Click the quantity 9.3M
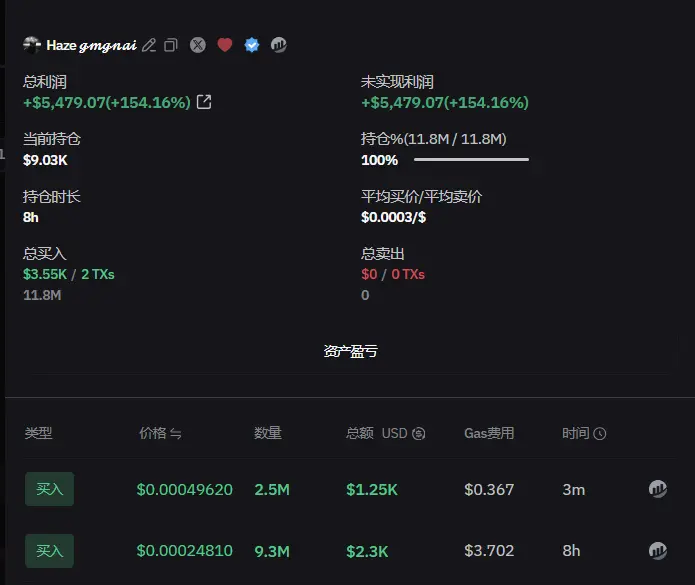 (x=272, y=551)
